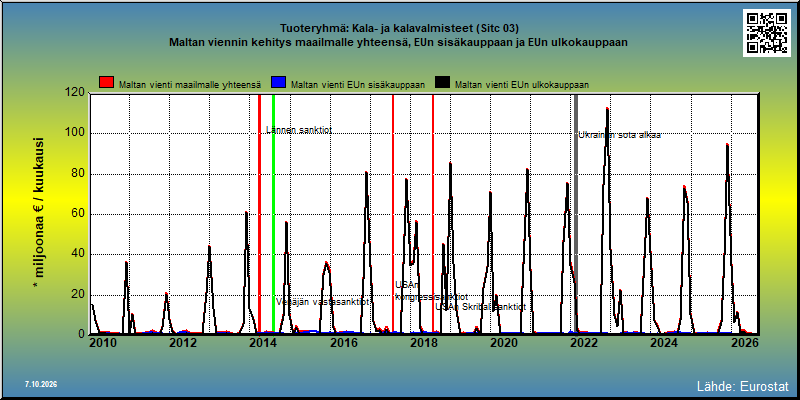The image size is (800, 400).
Task: Click the y-axis value 60
Action: (x=78, y=214)
